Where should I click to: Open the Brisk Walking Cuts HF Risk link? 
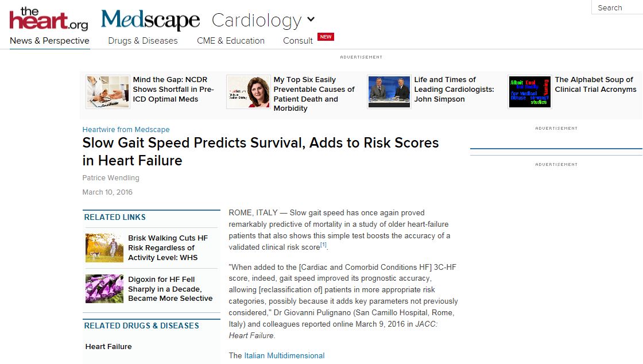[x=168, y=247]
